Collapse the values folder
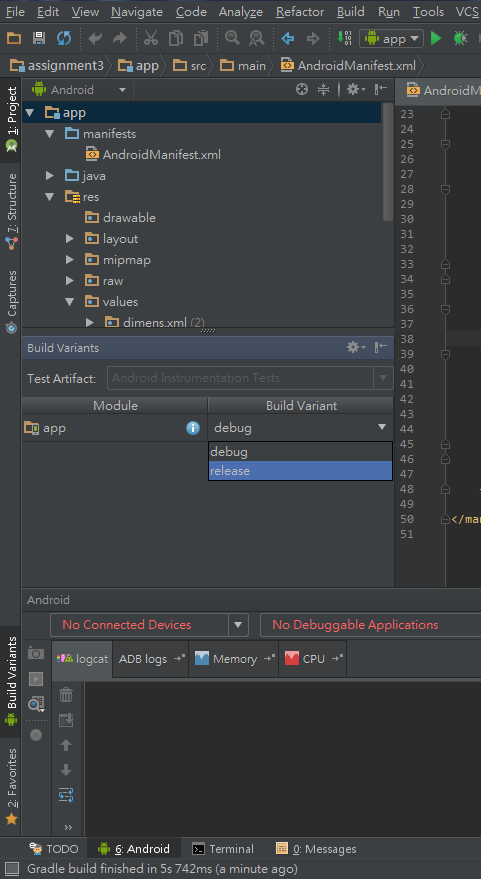The image size is (481, 879). click(70, 302)
